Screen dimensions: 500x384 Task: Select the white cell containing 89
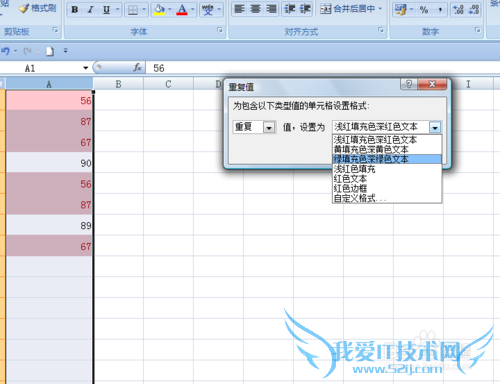49,225
